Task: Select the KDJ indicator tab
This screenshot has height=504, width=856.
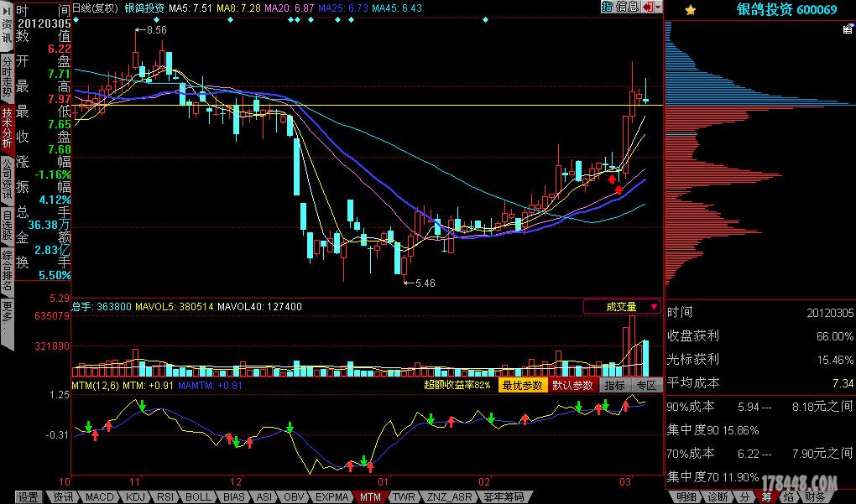Action: coord(135,497)
